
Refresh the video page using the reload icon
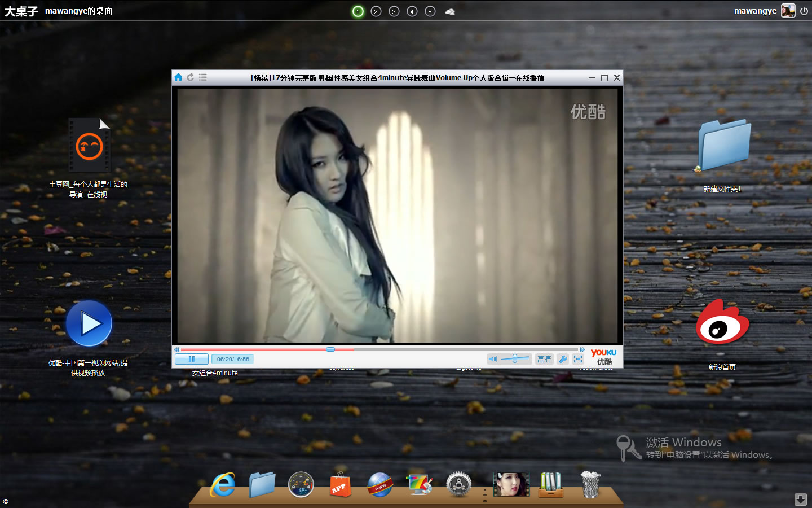(x=191, y=77)
